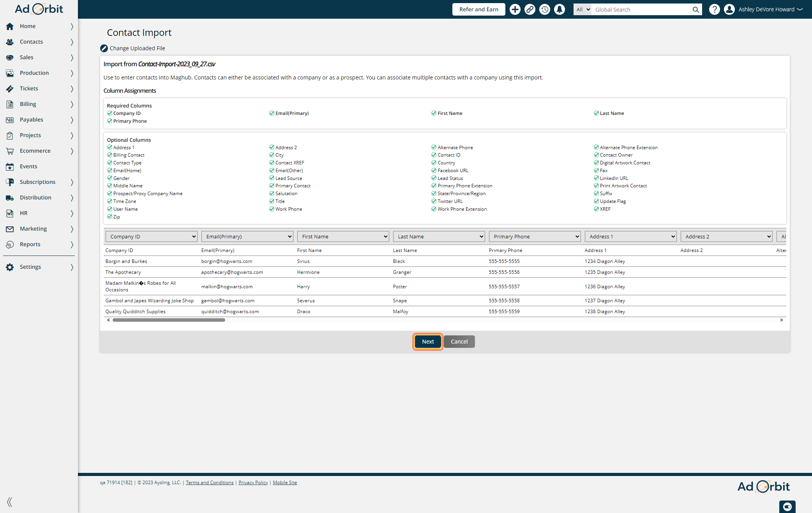Click the borgin@hogwarts.com email cell

click(x=226, y=261)
